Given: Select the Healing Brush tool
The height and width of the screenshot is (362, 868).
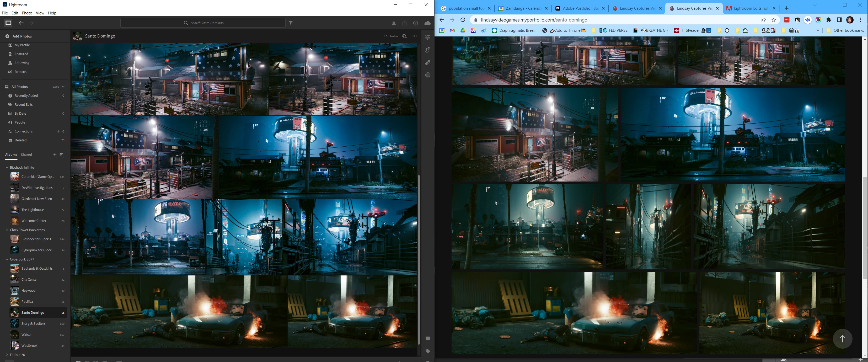Looking at the screenshot, I should [x=428, y=62].
